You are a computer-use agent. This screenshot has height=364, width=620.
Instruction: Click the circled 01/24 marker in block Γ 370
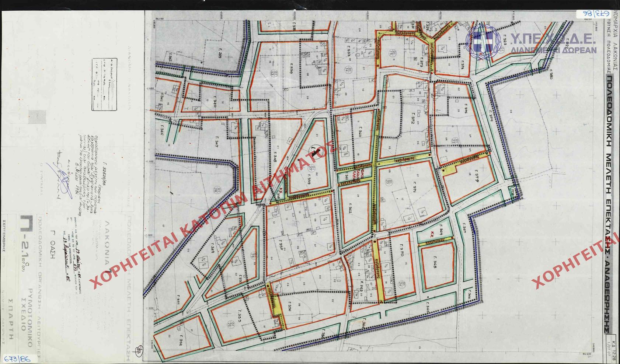pos(403,284)
